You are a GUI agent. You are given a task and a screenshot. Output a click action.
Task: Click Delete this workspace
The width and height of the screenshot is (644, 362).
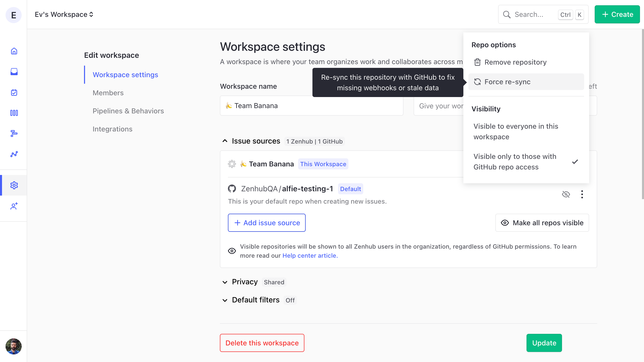pyautogui.click(x=262, y=343)
